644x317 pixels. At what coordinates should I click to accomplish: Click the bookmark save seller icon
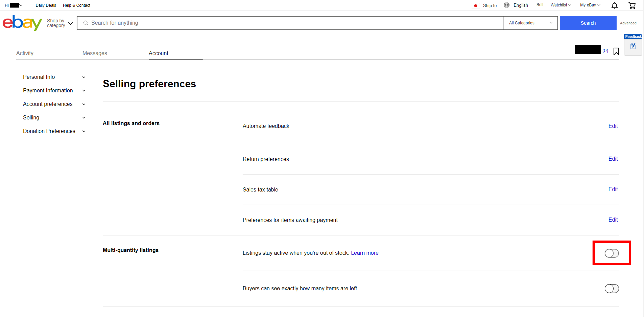tap(616, 51)
